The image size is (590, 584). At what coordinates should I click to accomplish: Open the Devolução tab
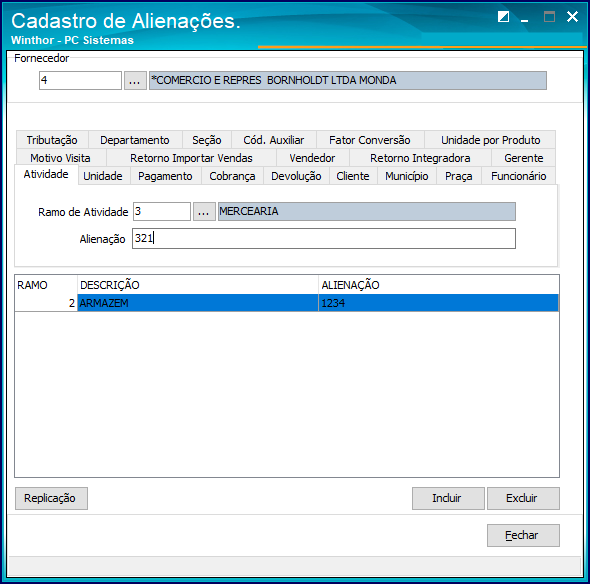[x=296, y=176]
